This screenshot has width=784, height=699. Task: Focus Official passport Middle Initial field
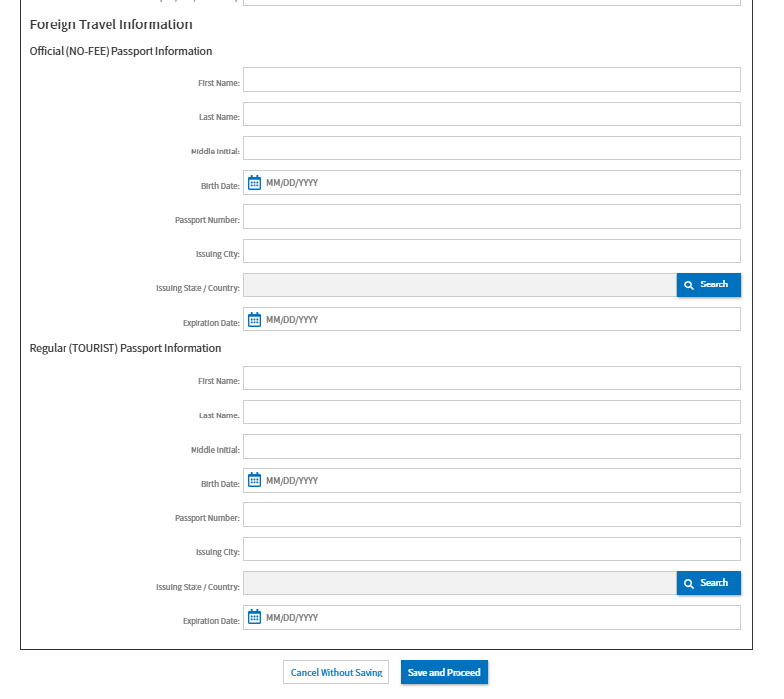coord(492,149)
